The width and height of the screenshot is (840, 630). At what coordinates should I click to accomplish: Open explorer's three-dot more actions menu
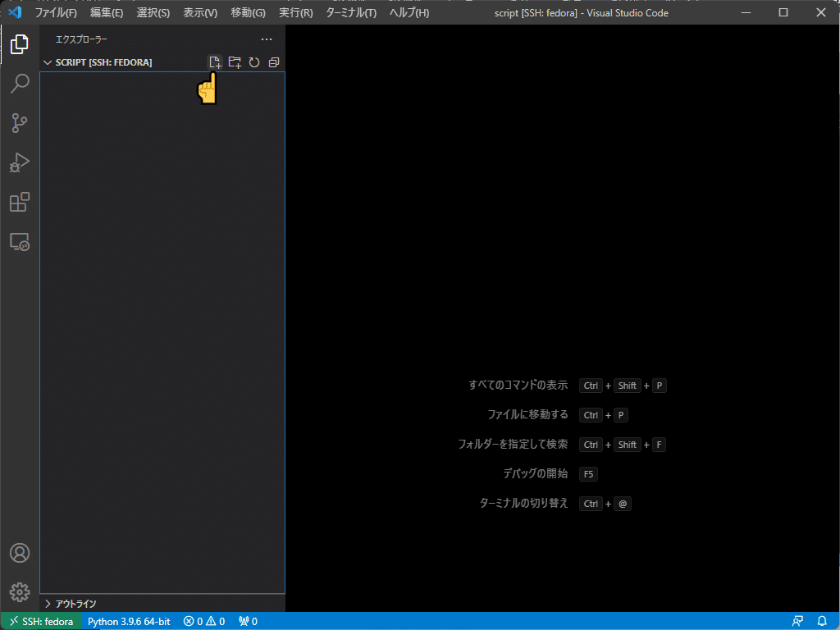click(267, 39)
